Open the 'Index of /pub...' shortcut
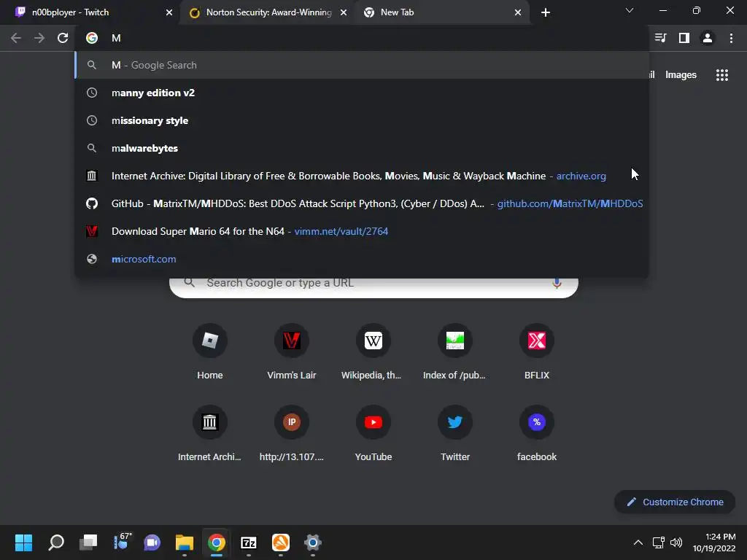Screen dimensions: 747x560 tap(455, 352)
